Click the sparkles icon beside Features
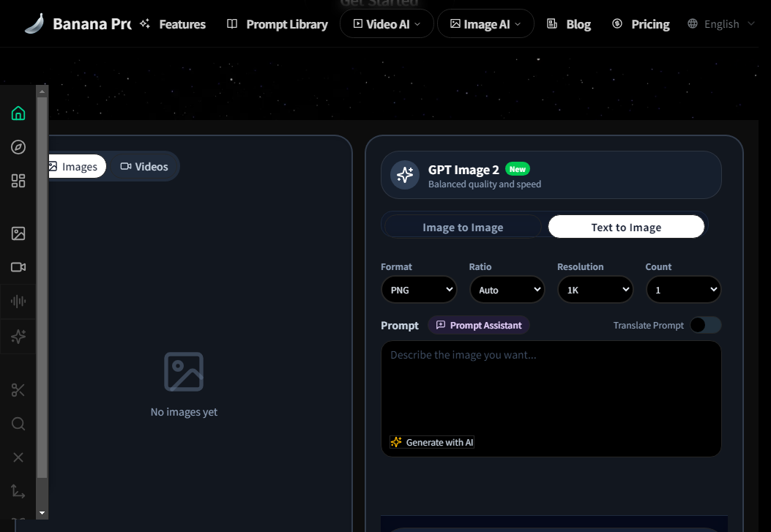The height and width of the screenshot is (532, 771). [144, 23]
